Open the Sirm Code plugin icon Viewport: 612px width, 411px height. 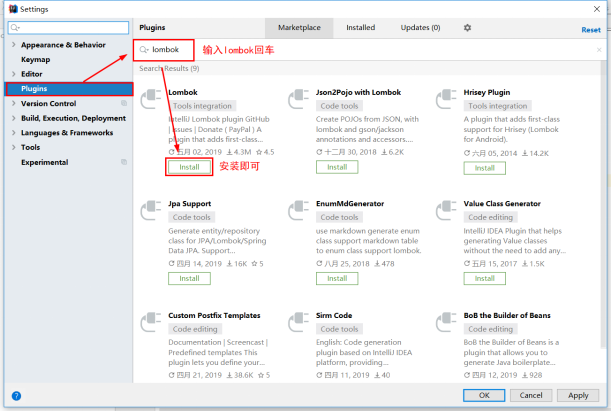pyautogui.click(x=299, y=322)
